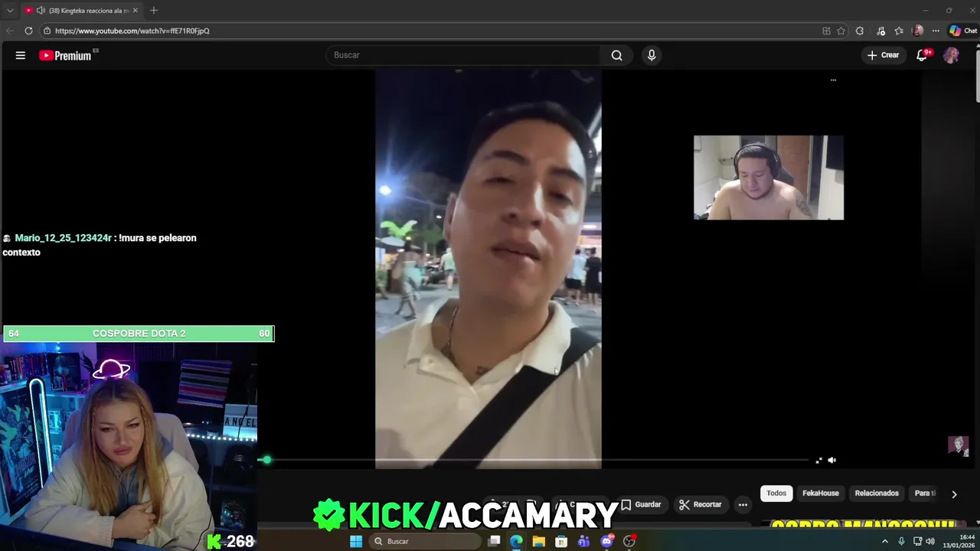Screen dimensions: 980x551
Task: Click the search magnifier button
Action: 616,55
